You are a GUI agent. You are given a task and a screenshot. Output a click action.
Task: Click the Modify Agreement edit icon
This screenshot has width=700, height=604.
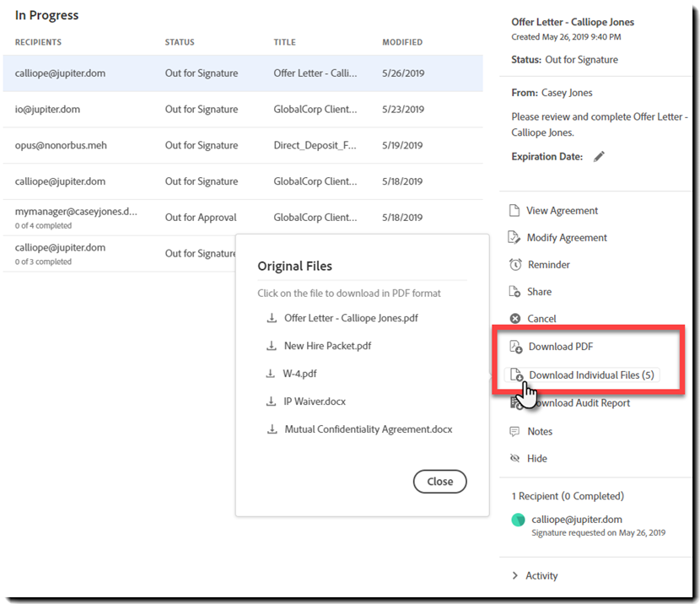tap(514, 238)
